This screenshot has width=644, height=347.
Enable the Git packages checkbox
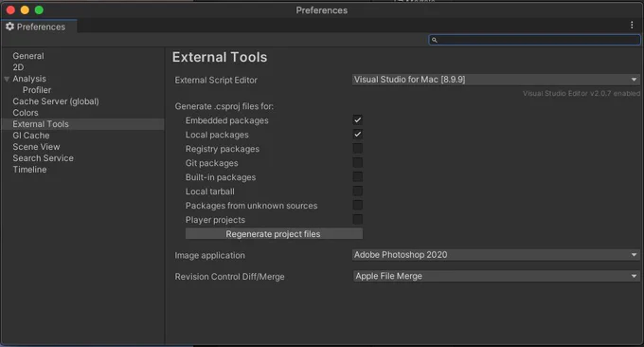click(x=358, y=162)
